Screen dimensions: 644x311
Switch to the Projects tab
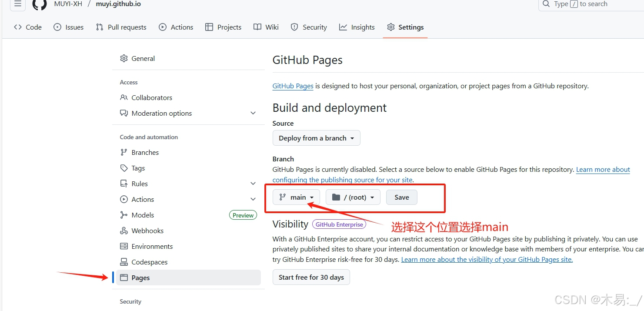[x=224, y=27]
